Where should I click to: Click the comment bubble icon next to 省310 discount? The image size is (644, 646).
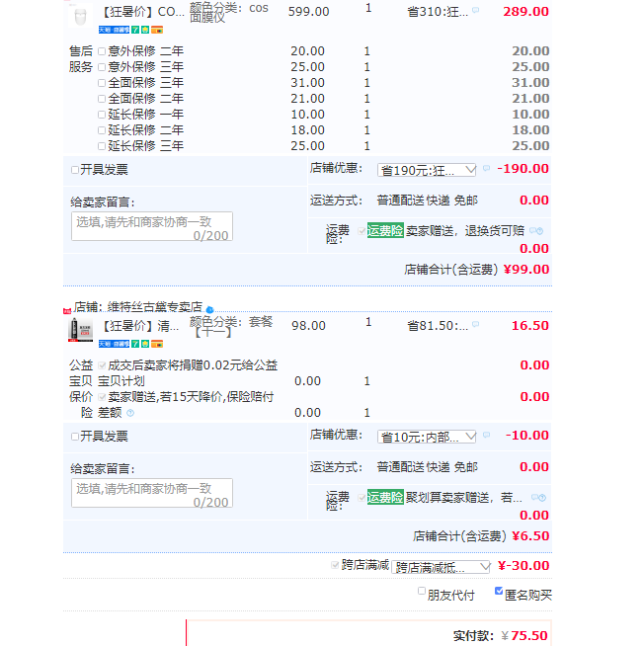tap(475, 11)
